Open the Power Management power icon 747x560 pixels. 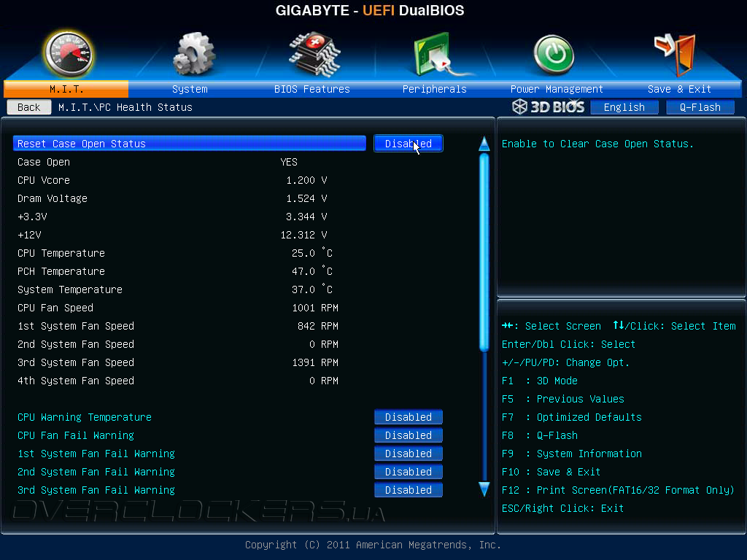554,55
